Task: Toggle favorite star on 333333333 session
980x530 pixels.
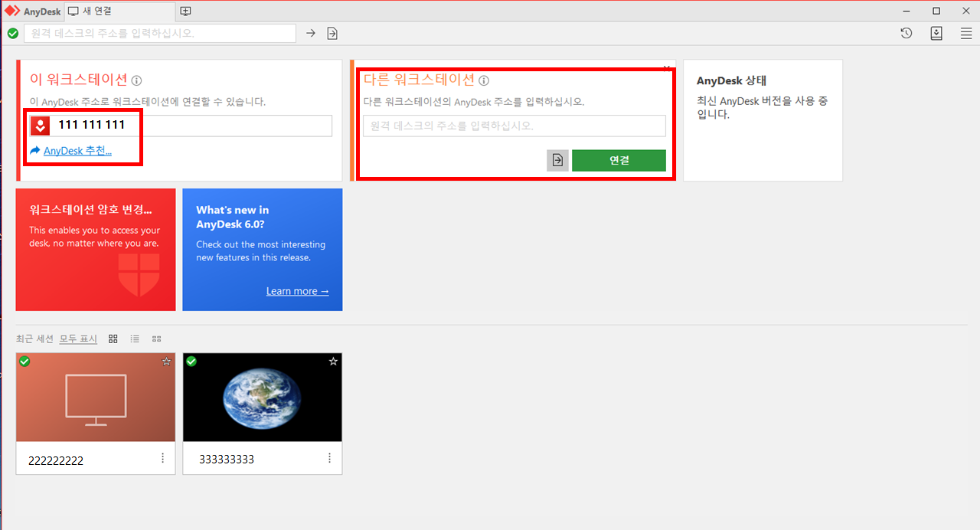Action: [333, 362]
